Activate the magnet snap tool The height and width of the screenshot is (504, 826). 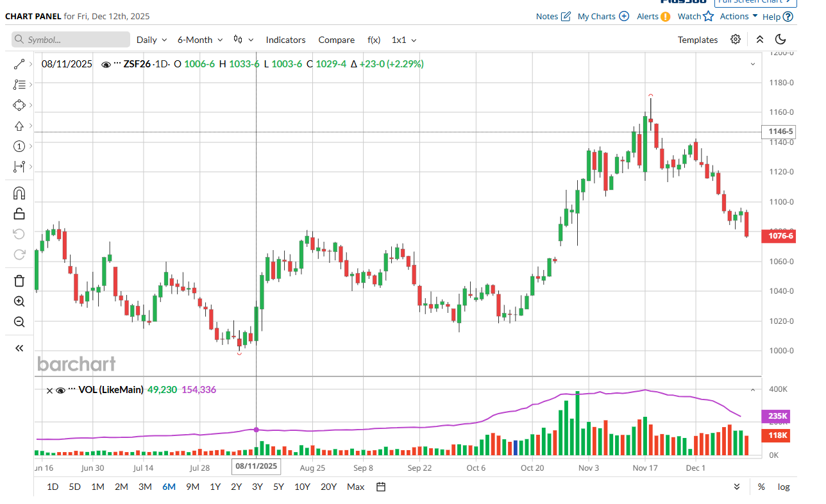point(19,193)
